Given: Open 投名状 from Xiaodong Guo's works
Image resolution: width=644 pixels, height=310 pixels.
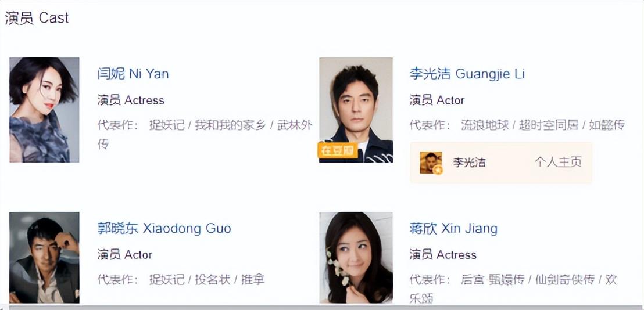Looking at the screenshot, I should pyautogui.click(x=212, y=280).
